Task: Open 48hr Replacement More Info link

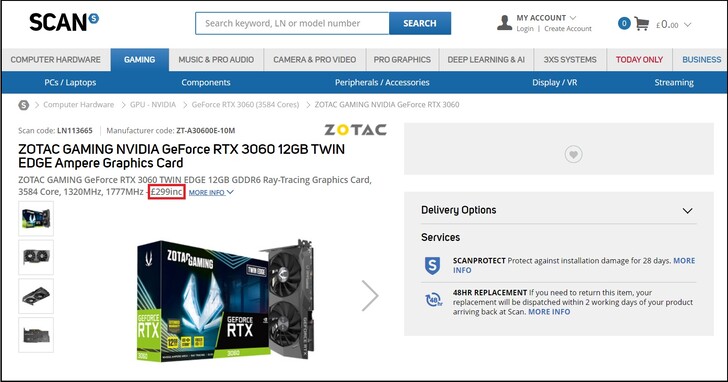Action: click(x=549, y=312)
